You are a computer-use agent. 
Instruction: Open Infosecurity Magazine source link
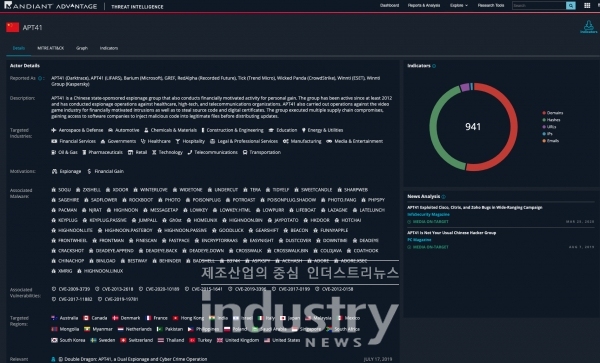[428, 215]
